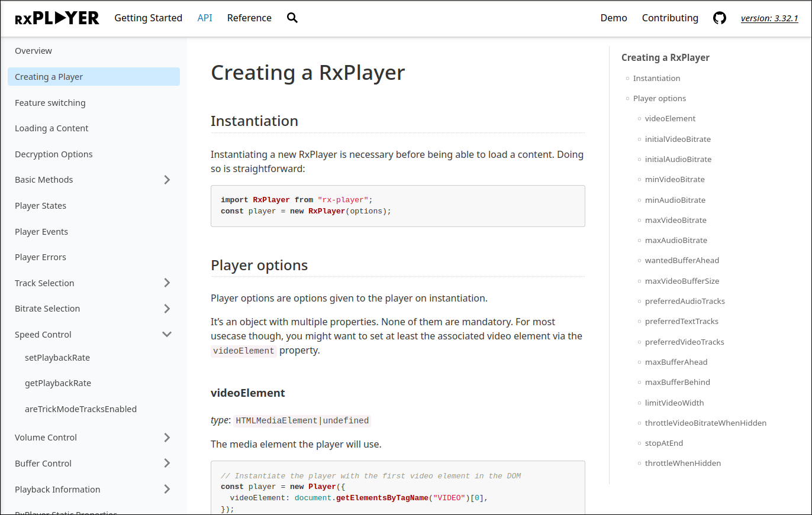Click the HTMLMediaElement|undefined type code
Screen dimensions: 812x515
tap(302, 421)
